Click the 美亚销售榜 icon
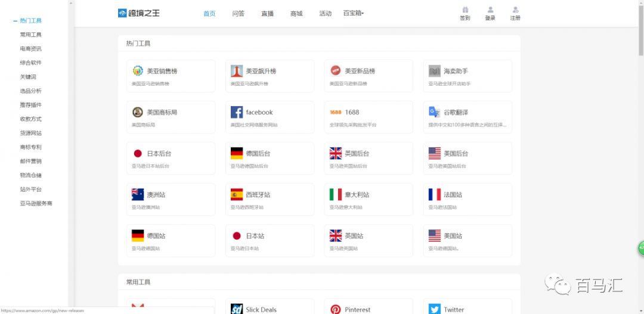Image resolution: width=644 pixels, height=314 pixels. point(138,71)
